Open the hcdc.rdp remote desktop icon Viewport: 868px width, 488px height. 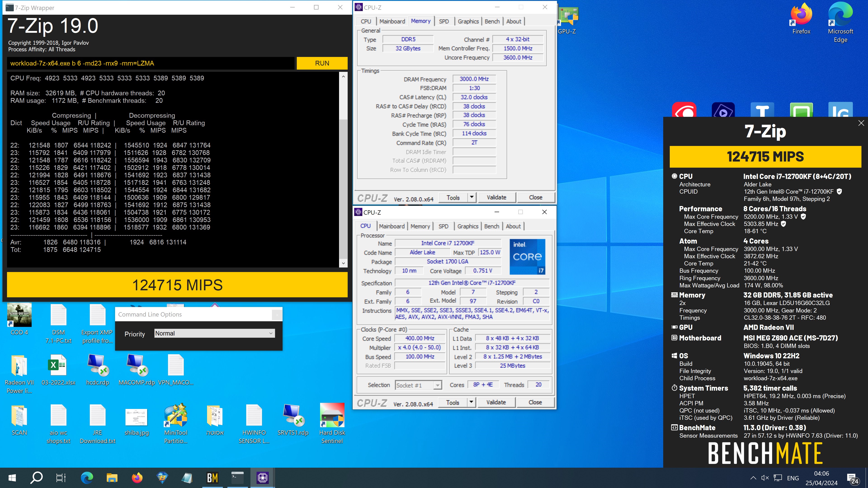[x=97, y=370]
